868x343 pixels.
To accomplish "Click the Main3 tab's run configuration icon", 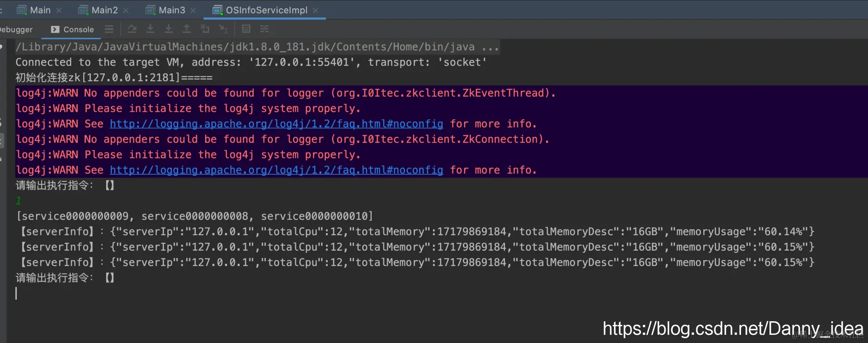I will pos(151,10).
